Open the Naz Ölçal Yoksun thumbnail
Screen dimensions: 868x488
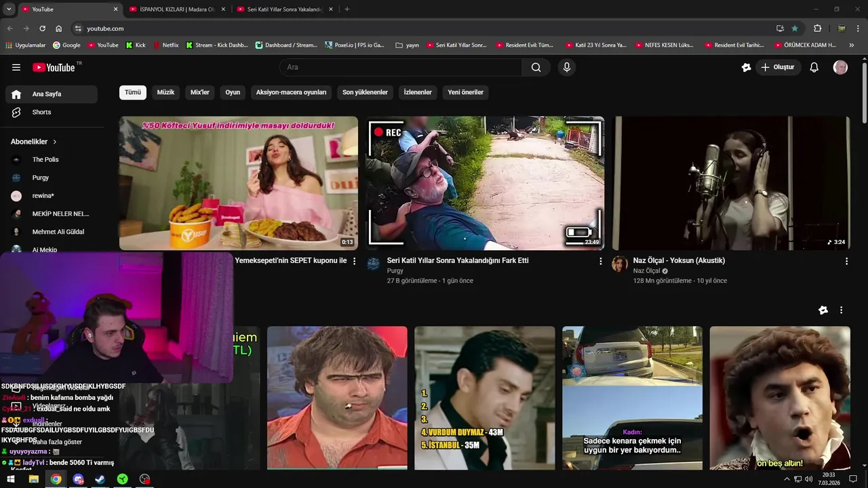[x=731, y=183]
